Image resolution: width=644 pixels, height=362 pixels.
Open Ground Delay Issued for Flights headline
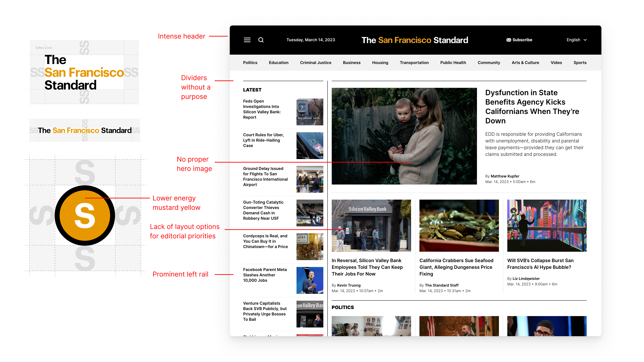[265, 177]
